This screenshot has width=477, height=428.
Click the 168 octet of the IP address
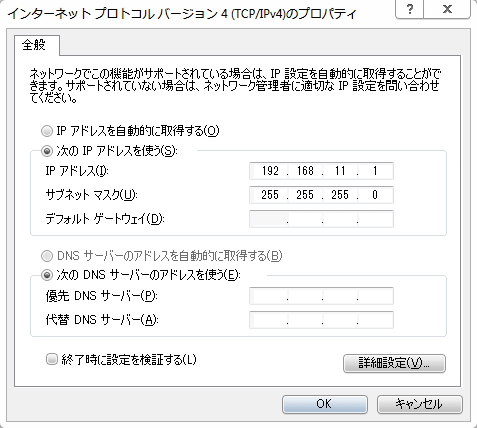(x=305, y=171)
